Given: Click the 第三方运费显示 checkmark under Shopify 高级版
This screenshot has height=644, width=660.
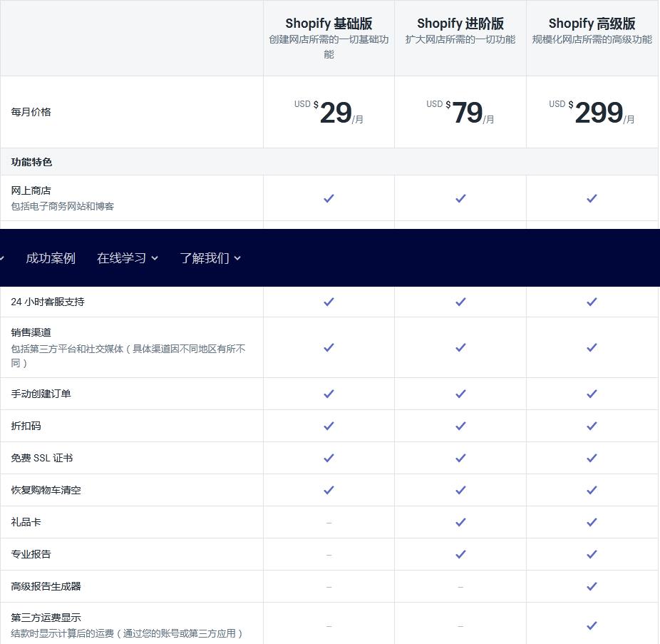Looking at the screenshot, I should tap(592, 625).
